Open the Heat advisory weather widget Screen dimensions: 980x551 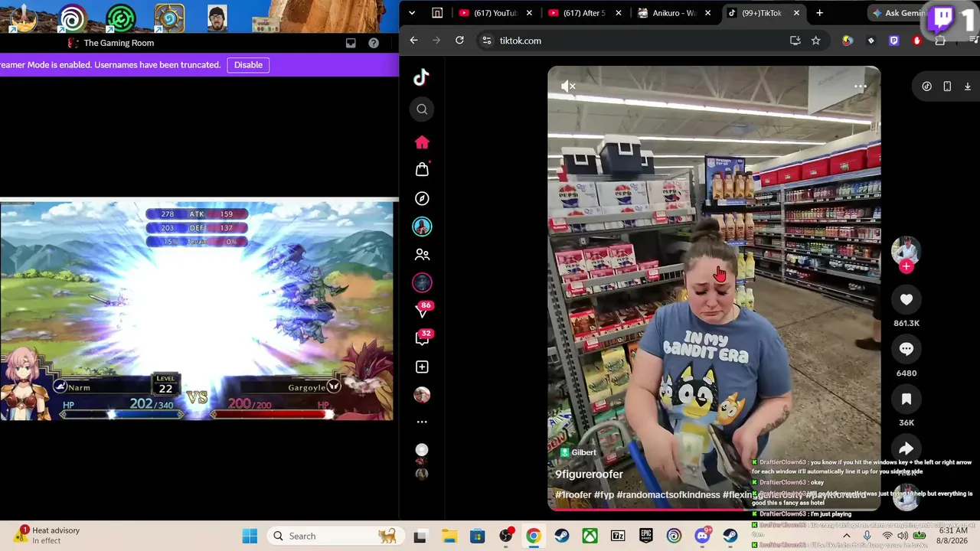[x=48, y=536]
